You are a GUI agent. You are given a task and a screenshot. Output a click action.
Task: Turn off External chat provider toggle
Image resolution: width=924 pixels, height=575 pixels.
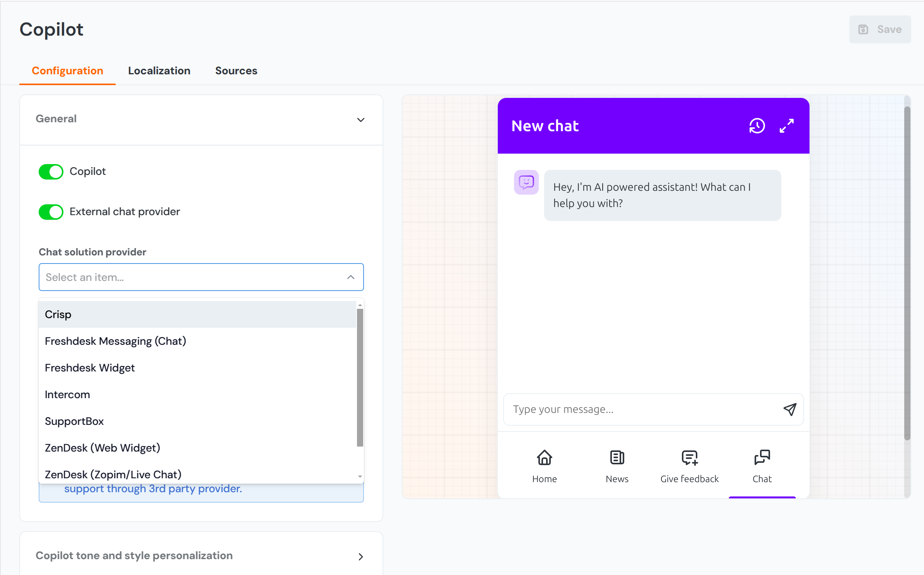pos(51,212)
